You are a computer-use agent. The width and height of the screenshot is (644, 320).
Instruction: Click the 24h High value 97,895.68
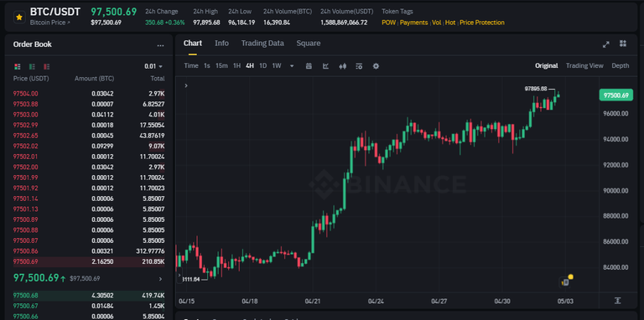click(x=206, y=23)
